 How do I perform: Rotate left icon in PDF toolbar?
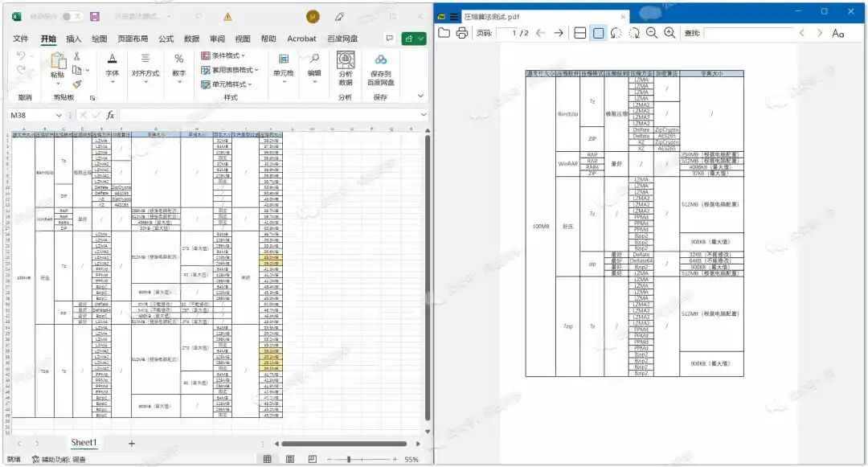[616, 33]
